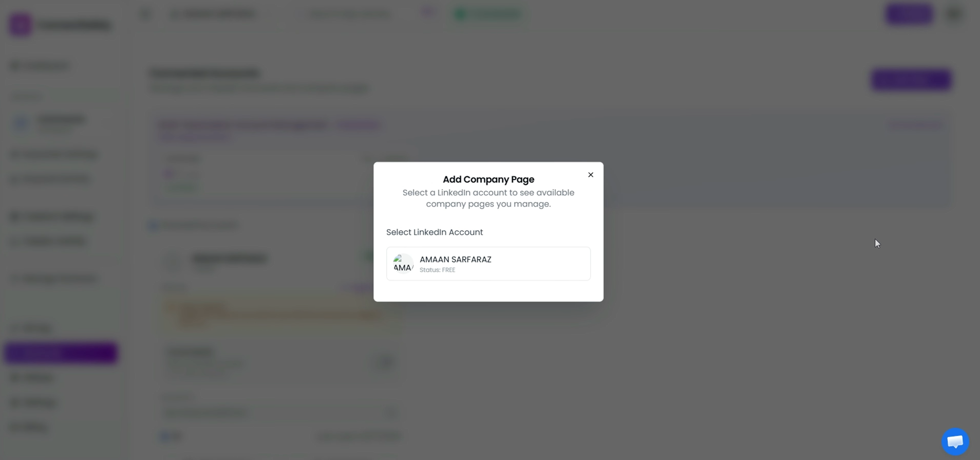The height and width of the screenshot is (460, 980).
Task: Click the Billing icon at bottom of sidebar
Action: (x=15, y=427)
